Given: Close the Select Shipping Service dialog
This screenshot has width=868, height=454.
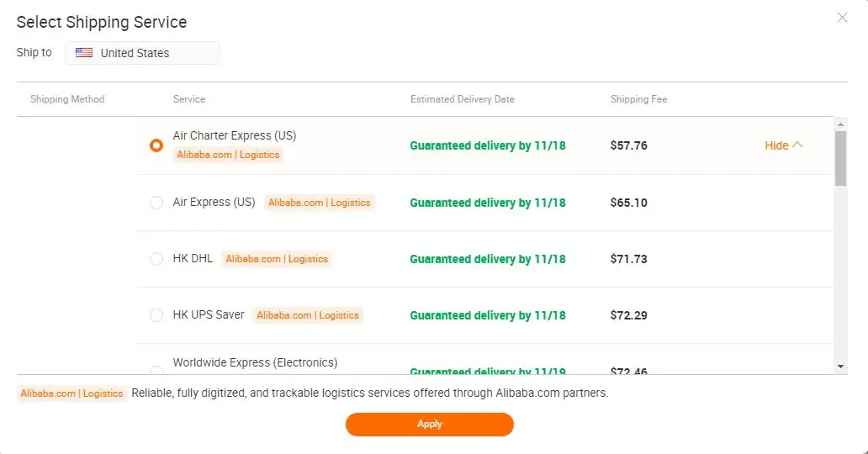Looking at the screenshot, I should tap(842, 18).
